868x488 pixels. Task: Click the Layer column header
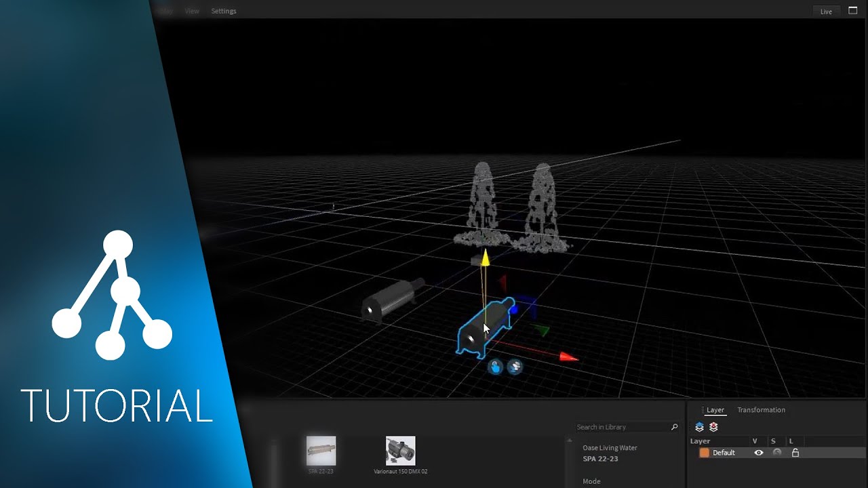tap(700, 441)
